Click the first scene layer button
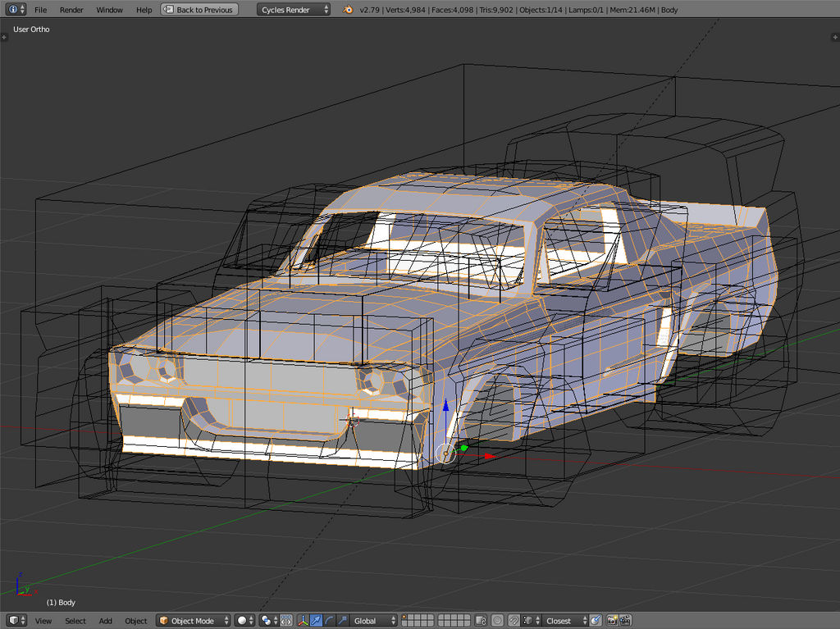 [405, 618]
